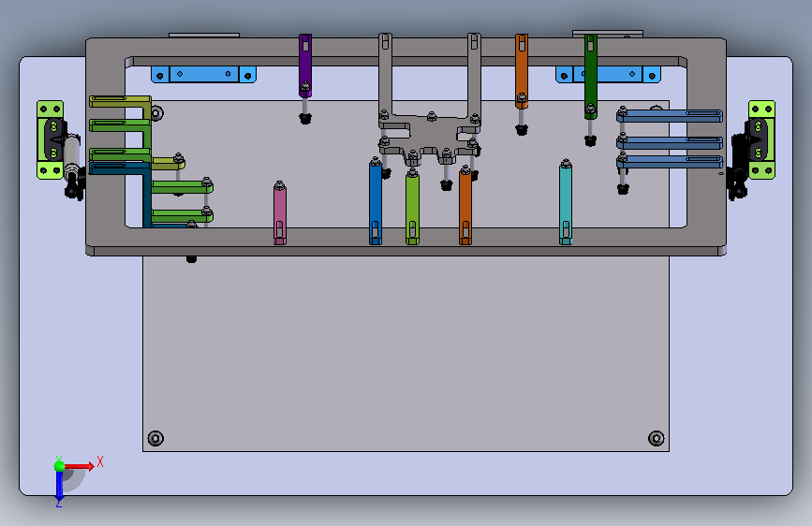The image size is (812, 526).
Task: Select the blue vertical bar on the bottom rail
Action: coord(376,202)
